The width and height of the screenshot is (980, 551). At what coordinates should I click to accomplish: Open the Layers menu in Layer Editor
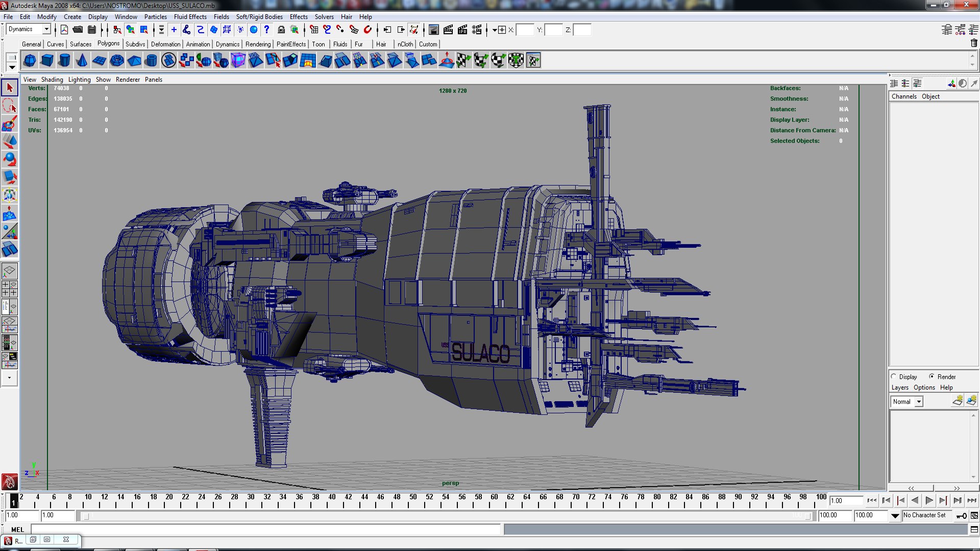900,387
